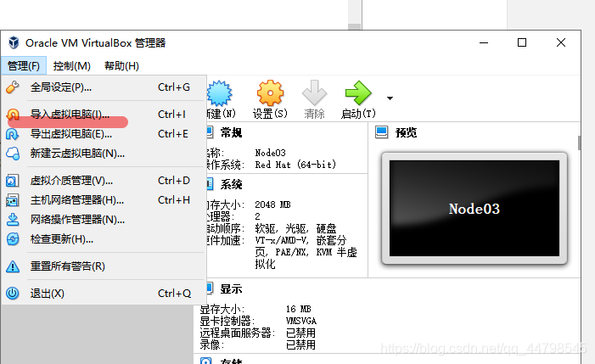595x364 pixels.
Task: Minimize the VirtualBox manager window
Action: tap(484, 42)
